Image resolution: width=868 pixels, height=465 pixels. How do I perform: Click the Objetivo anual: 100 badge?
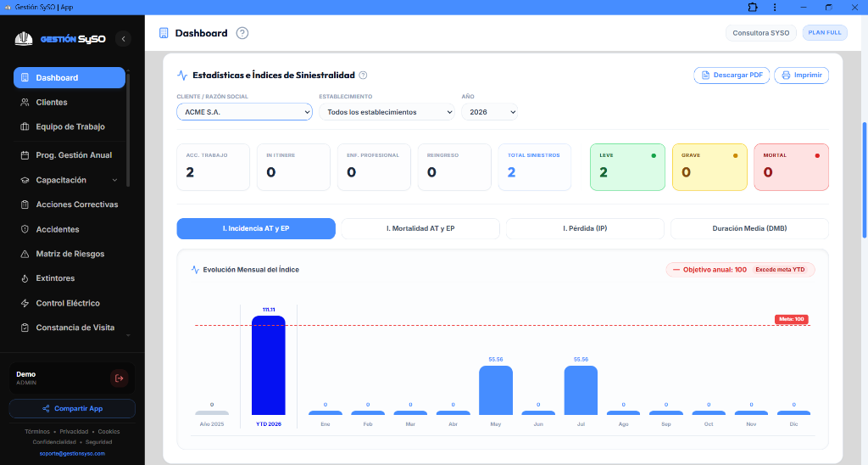tap(740, 269)
